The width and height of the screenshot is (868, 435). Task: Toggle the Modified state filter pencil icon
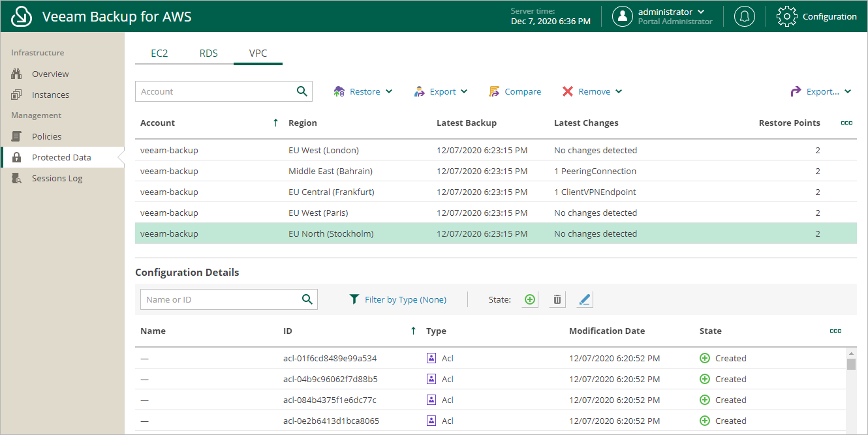[585, 299]
